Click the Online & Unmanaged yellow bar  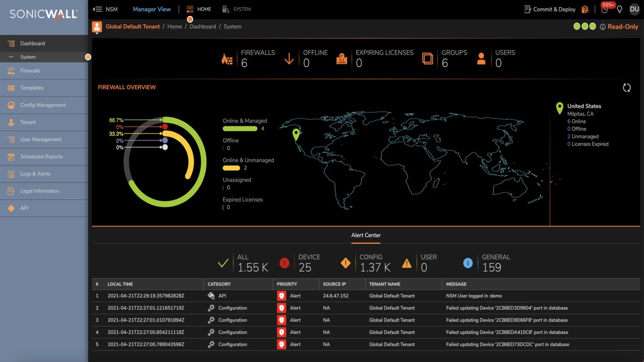coord(231,168)
